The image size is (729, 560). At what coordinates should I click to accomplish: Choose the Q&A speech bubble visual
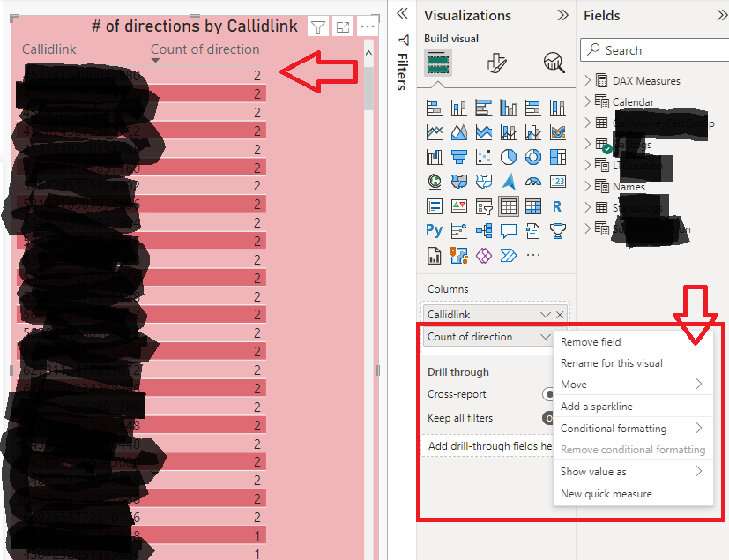(x=509, y=230)
